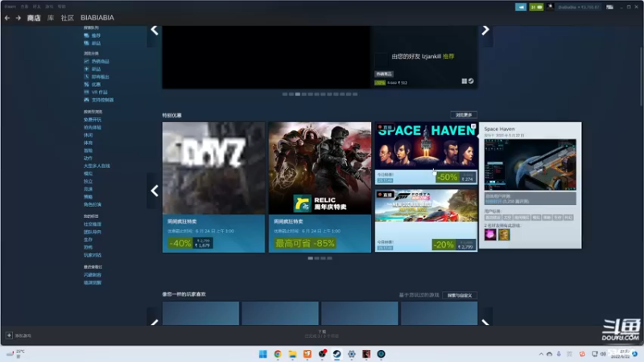Click the pink friend avatar in Space Haven panel
This screenshot has height=362, width=644.
[490, 234]
